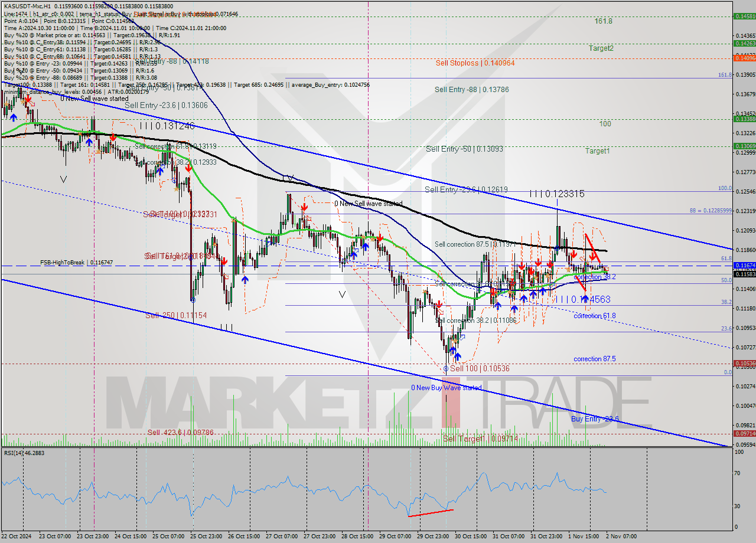Click the green 0.13069 price tag
This screenshot has height=543, width=756.
click(744, 146)
